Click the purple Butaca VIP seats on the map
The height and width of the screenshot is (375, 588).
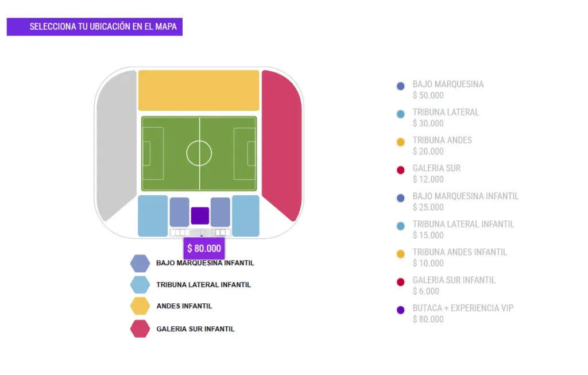click(199, 215)
